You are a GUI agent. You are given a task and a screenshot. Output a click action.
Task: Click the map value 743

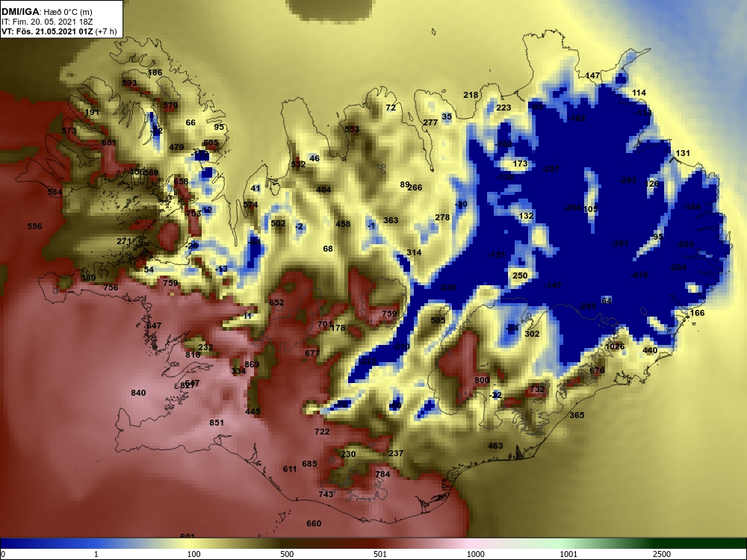(326, 495)
